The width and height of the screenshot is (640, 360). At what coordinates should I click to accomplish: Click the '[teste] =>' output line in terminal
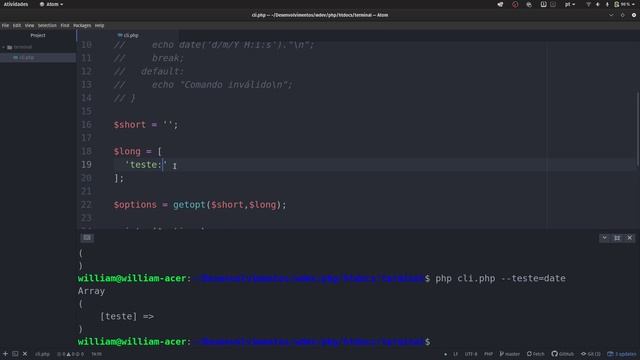127,316
